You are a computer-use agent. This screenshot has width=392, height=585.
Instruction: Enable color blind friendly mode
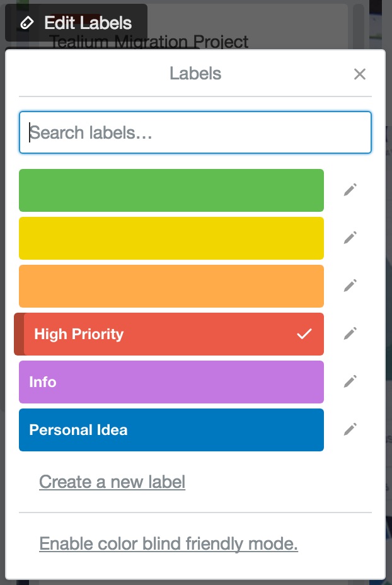coord(169,543)
